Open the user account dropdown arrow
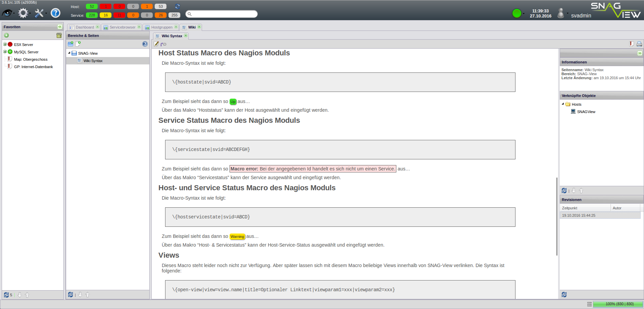The image size is (644, 309). coord(567,13)
